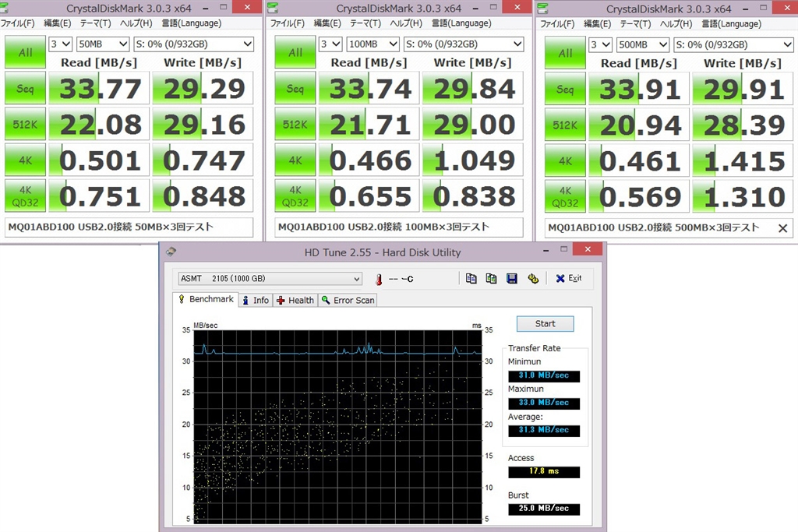Open test count dropdown beside 500MB selector
The image size is (798, 532).
click(599, 44)
